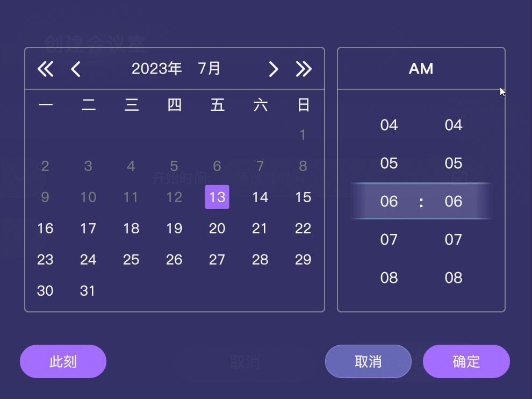Pick July 31 at the calendar bottom
This screenshot has width=532, height=399.
88,291
